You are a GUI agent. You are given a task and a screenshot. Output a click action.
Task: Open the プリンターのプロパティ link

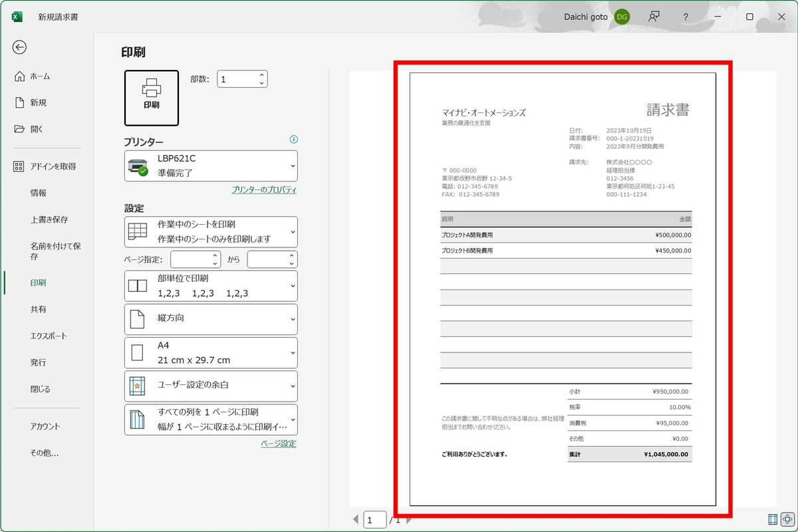coord(264,190)
